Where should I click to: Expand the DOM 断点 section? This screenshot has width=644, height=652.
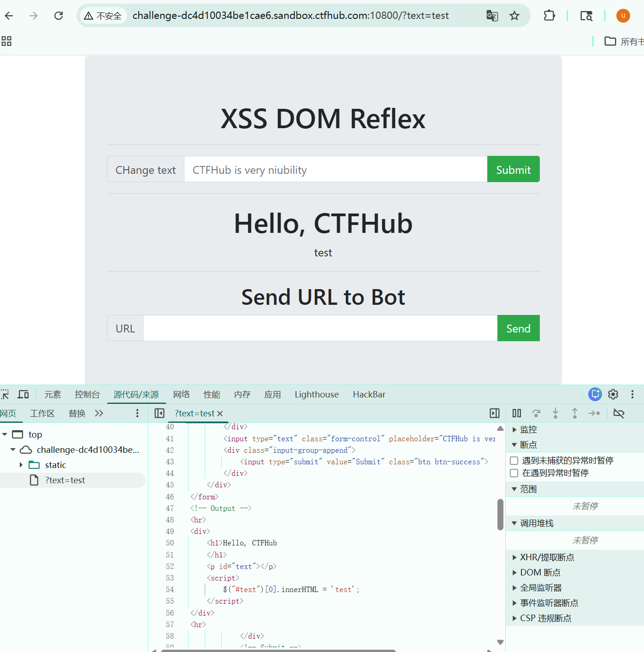(514, 573)
